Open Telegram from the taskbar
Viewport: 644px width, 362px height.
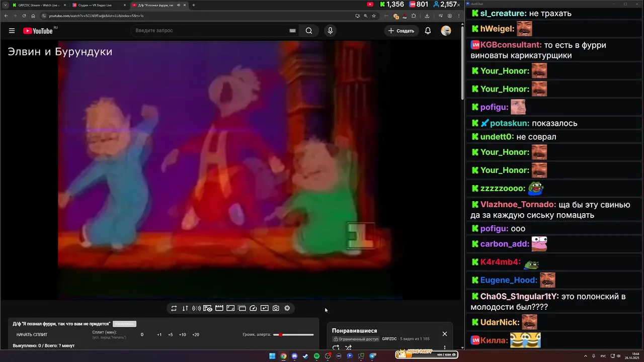tap(372, 356)
